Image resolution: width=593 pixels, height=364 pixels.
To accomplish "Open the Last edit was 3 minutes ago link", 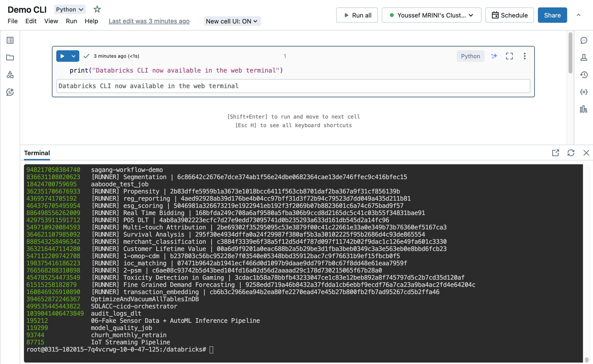I will click(x=149, y=21).
